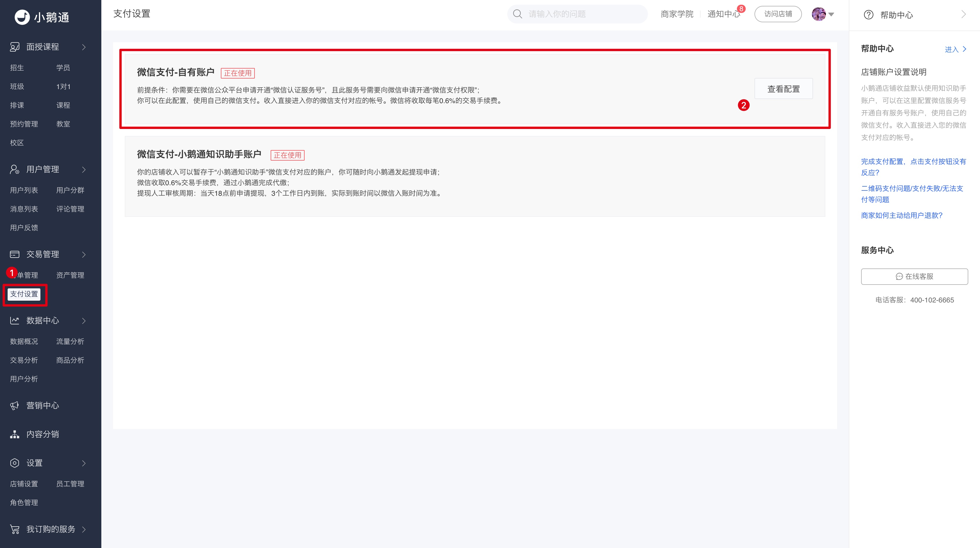980x548 pixels.
Task: Click the 微信支付-小鹅通知识助手账户 heading
Action: tap(199, 154)
